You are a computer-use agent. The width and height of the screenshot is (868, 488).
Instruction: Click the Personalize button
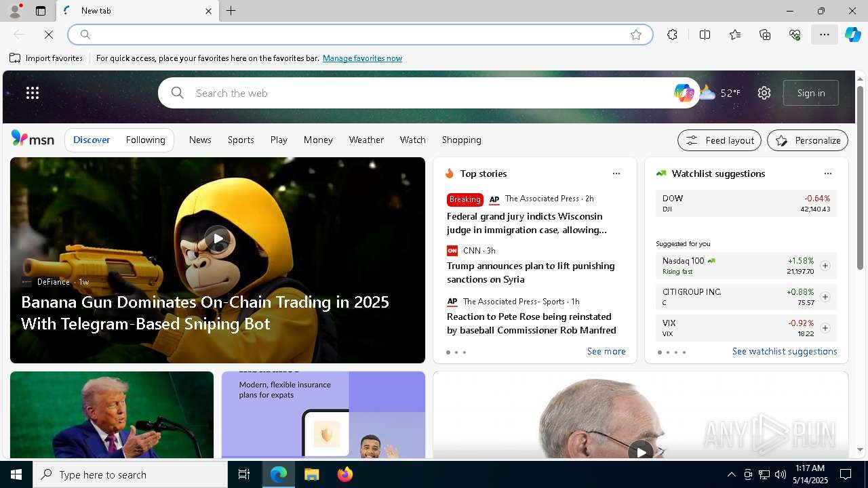pyautogui.click(x=808, y=140)
